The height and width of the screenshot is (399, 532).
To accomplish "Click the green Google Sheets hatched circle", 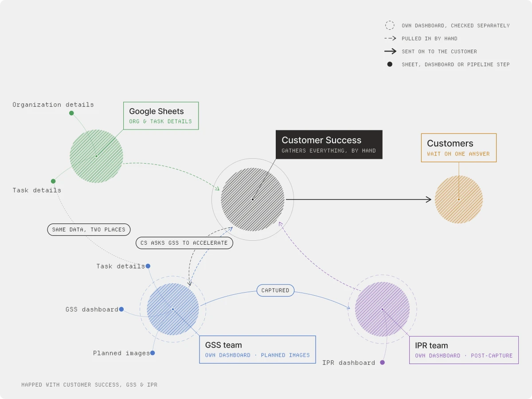I will pyautogui.click(x=96, y=156).
